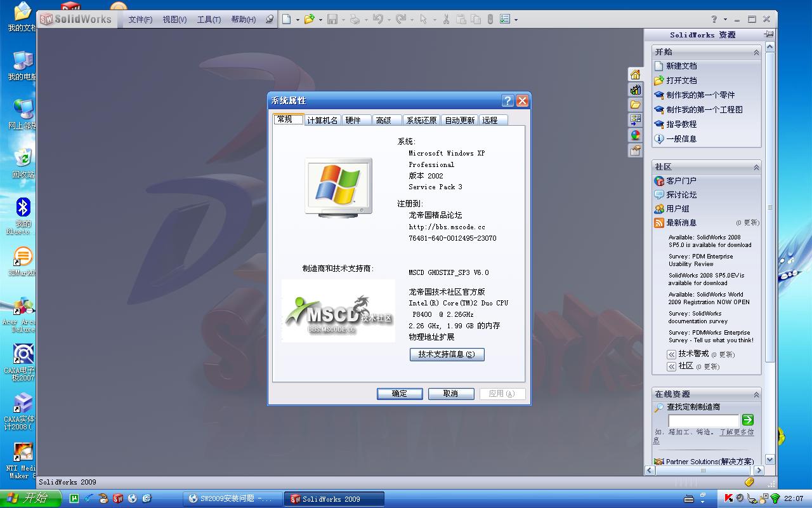Pin the SolidWorks Resources task pane

click(x=769, y=34)
